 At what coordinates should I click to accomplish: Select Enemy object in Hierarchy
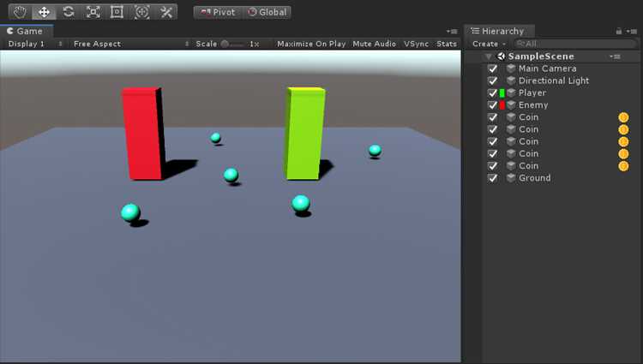pos(533,105)
